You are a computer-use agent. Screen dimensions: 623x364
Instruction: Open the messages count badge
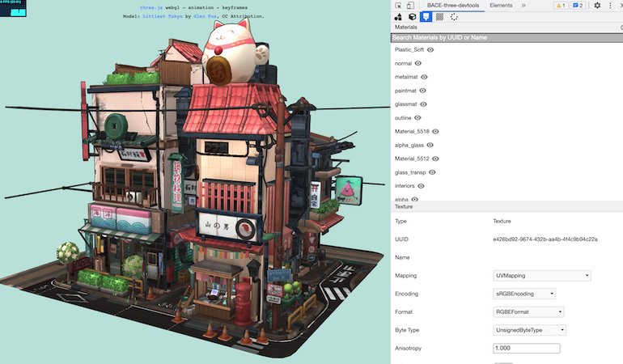578,6
